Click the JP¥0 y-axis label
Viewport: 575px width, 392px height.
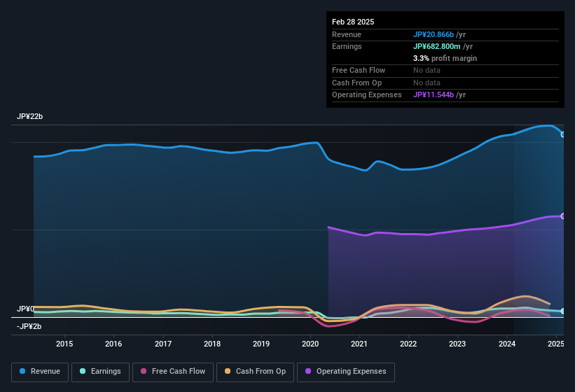(25, 309)
